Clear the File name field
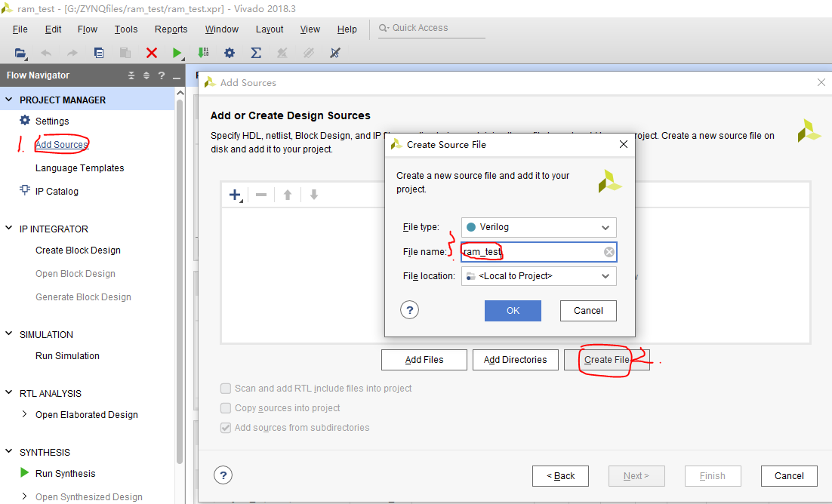 click(x=609, y=252)
